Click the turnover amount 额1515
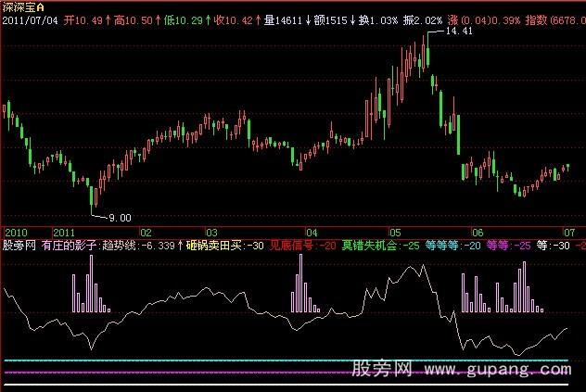Viewport: 586px width, 392px height. click(x=331, y=20)
